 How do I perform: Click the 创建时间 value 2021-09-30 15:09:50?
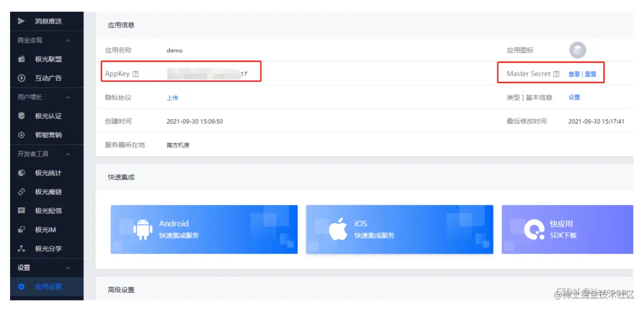pyautogui.click(x=195, y=122)
